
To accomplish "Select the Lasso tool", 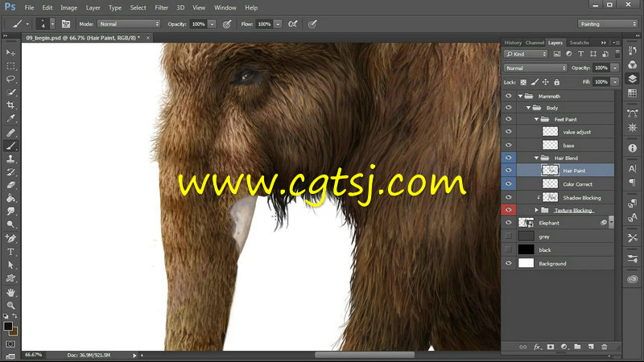I will coord(10,79).
